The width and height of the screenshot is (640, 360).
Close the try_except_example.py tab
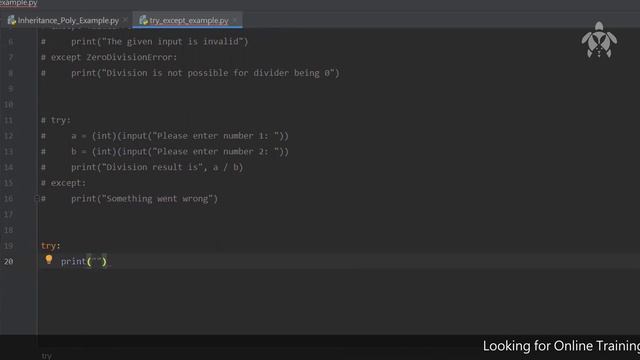click(235, 20)
